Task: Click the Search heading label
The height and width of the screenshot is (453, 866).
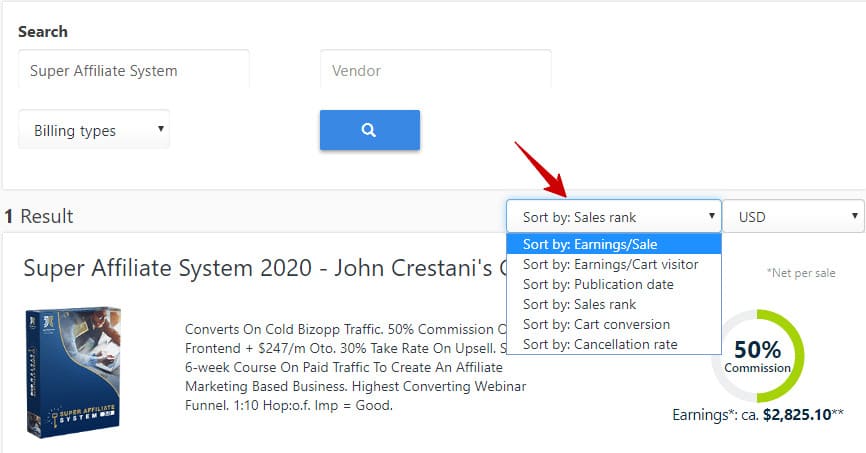Action: tap(43, 31)
